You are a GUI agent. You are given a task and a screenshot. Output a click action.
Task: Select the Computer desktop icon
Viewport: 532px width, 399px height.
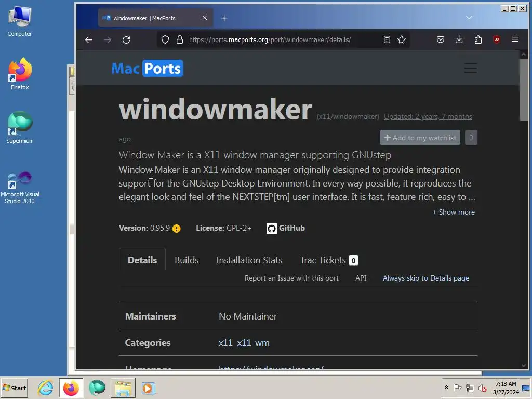20,21
